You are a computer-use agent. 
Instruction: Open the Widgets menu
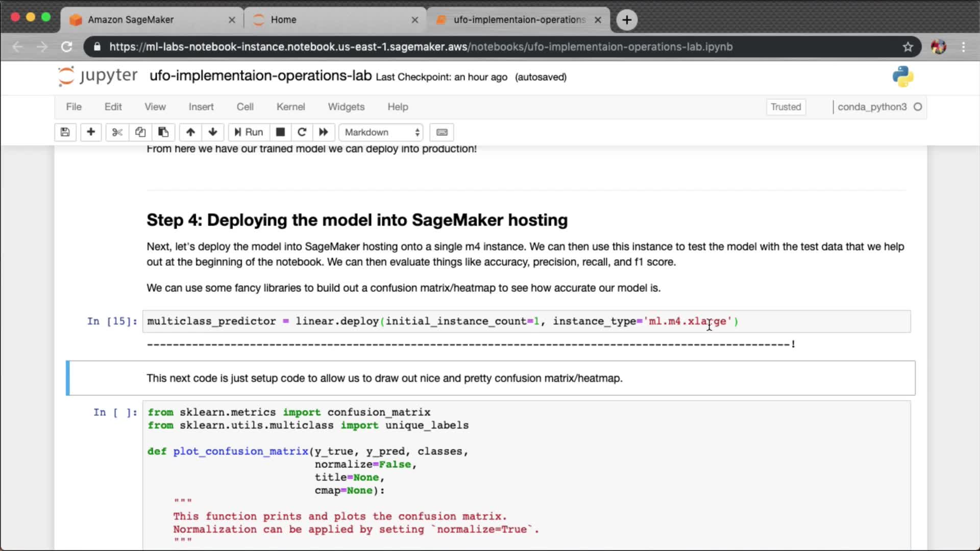pyautogui.click(x=346, y=107)
